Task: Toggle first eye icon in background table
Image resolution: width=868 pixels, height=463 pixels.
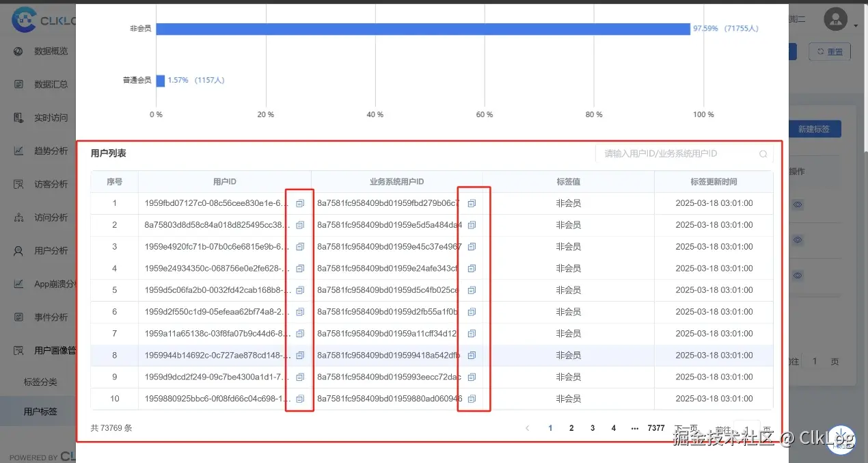Action: (x=798, y=204)
